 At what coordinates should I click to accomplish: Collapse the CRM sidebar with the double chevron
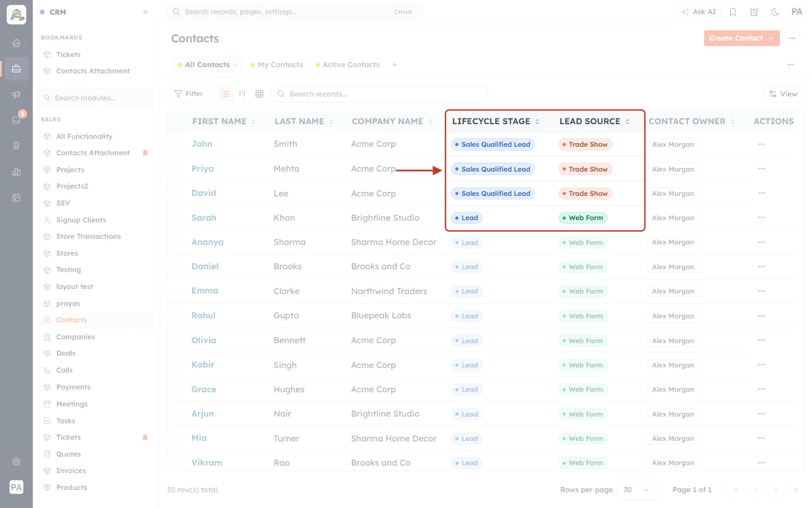[145, 12]
